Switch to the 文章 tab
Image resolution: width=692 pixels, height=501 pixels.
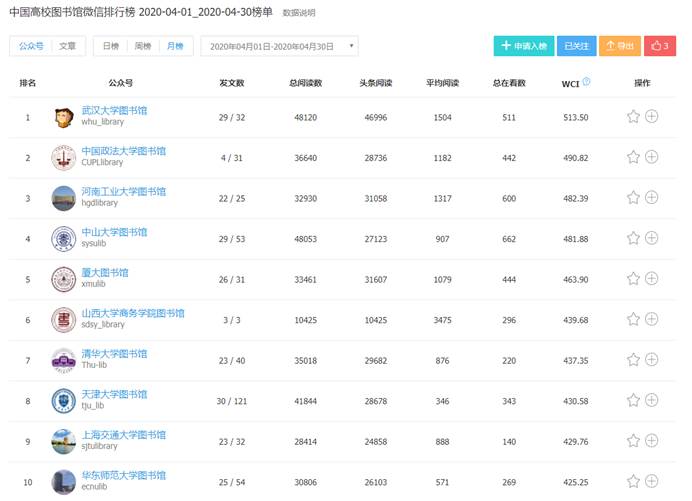(x=67, y=46)
